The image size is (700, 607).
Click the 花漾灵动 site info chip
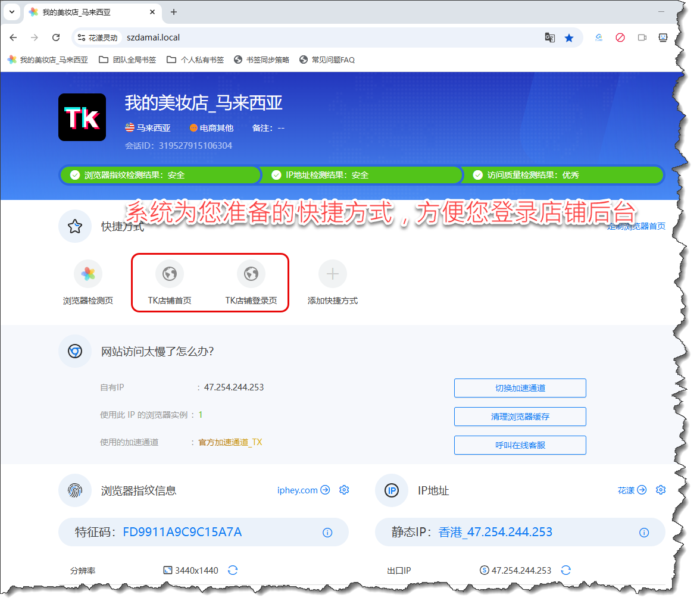point(98,37)
